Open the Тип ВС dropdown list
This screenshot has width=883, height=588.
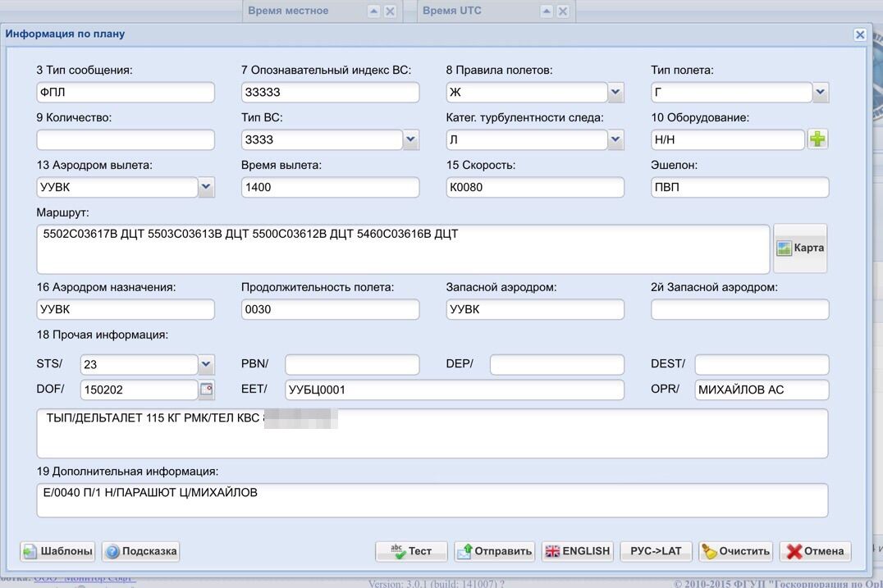click(410, 139)
